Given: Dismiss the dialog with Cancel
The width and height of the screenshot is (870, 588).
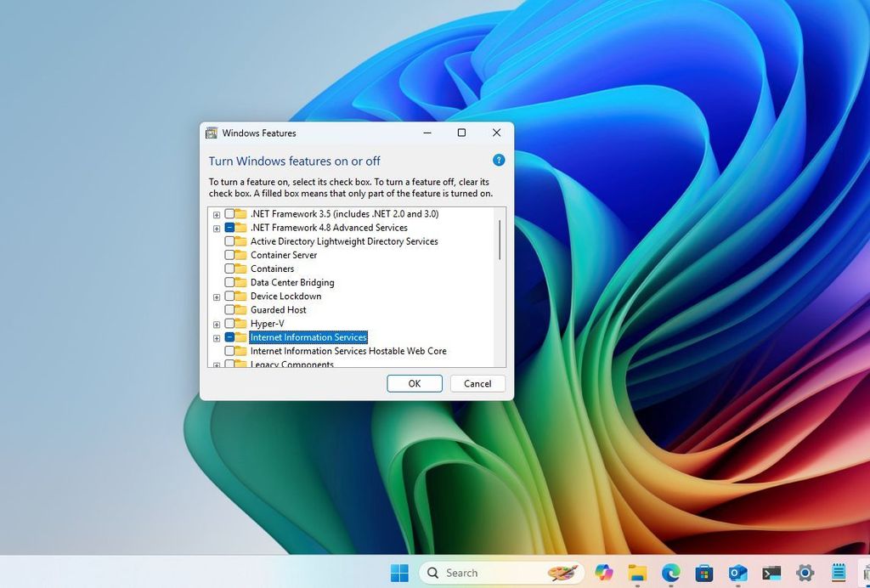Looking at the screenshot, I should pyautogui.click(x=477, y=383).
